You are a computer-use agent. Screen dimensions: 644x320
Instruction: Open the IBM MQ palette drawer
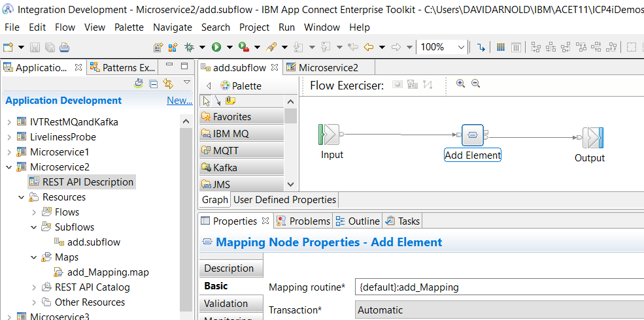tap(241, 134)
